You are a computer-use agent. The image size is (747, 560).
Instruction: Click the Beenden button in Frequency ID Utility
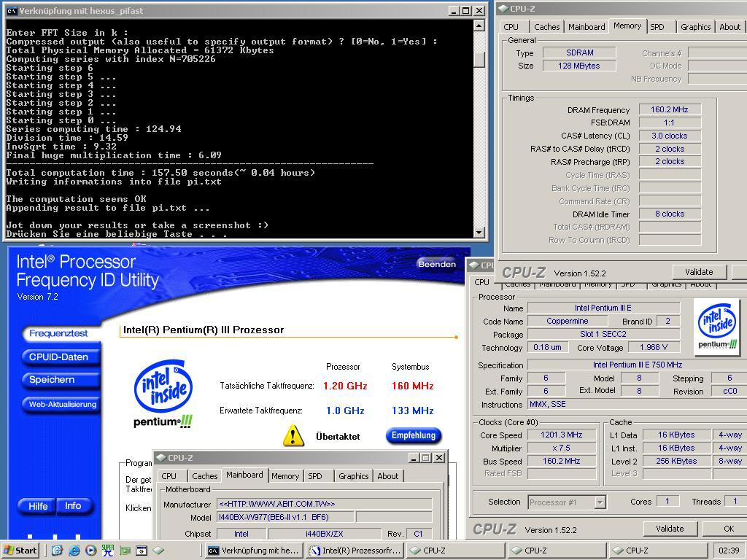pyautogui.click(x=437, y=264)
